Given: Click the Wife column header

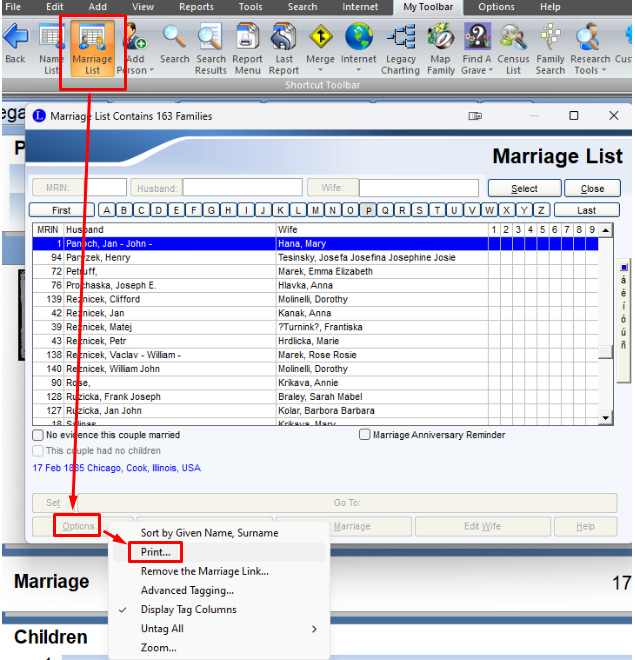Looking at the screenshot, I should point(382,230).
